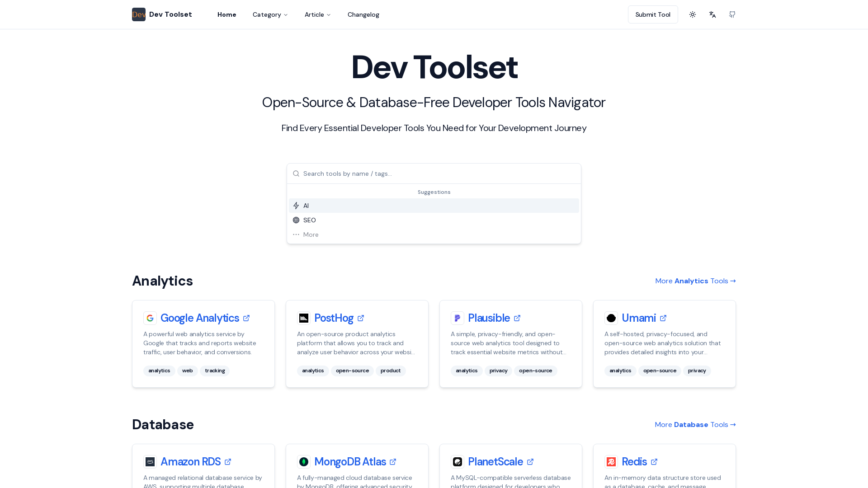
Task: Click the analytics tag on Google Analytics card
Action: (x=159, y=371)
